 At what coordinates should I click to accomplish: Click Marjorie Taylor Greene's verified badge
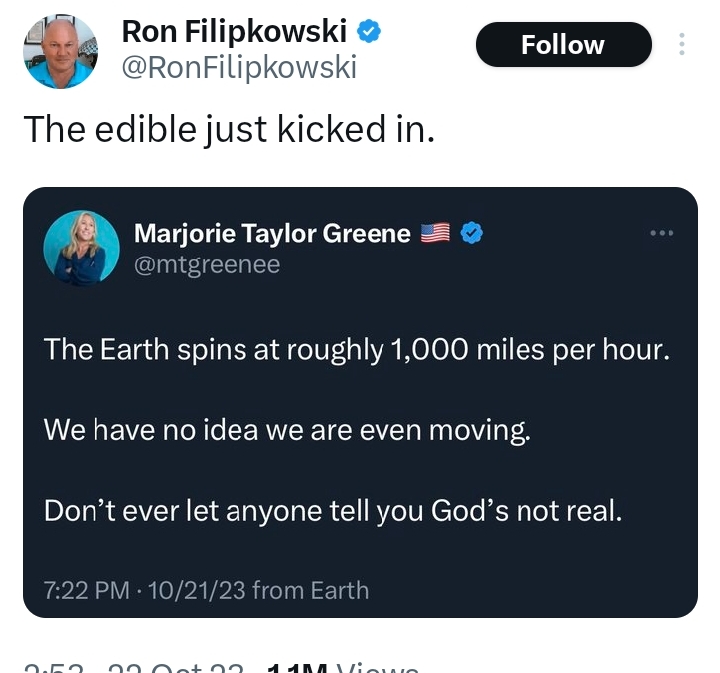tap(472, 234)
